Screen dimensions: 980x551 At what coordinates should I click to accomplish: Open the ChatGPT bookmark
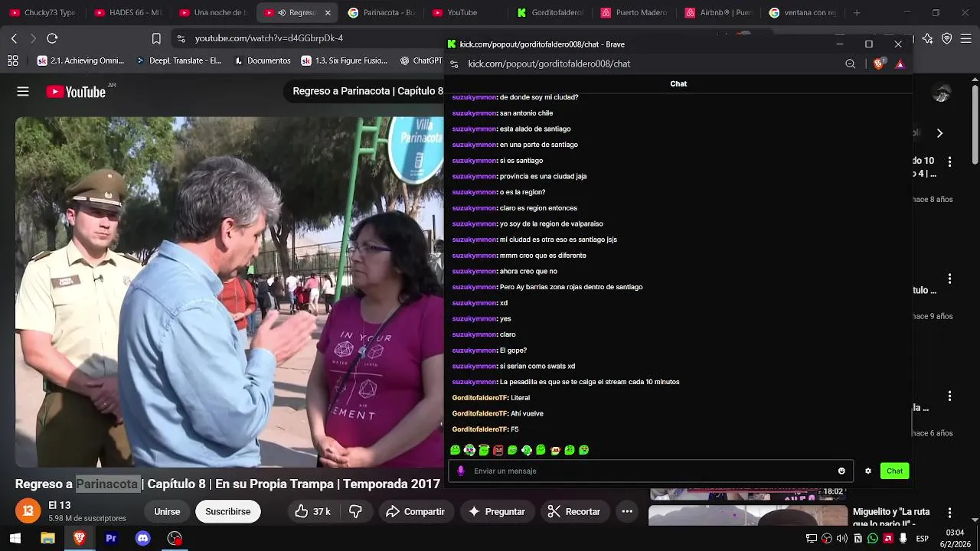click(x=421, y=60)
